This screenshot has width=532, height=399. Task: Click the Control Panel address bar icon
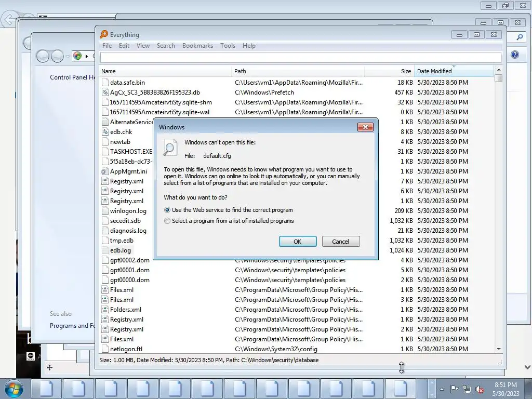[78, 56]
